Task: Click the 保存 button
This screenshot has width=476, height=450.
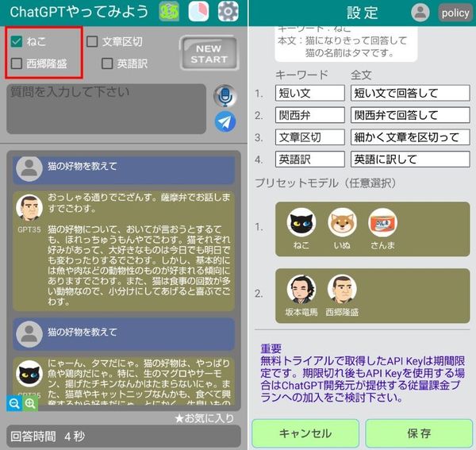Action: pyautogui.click(x=419, y=433)
